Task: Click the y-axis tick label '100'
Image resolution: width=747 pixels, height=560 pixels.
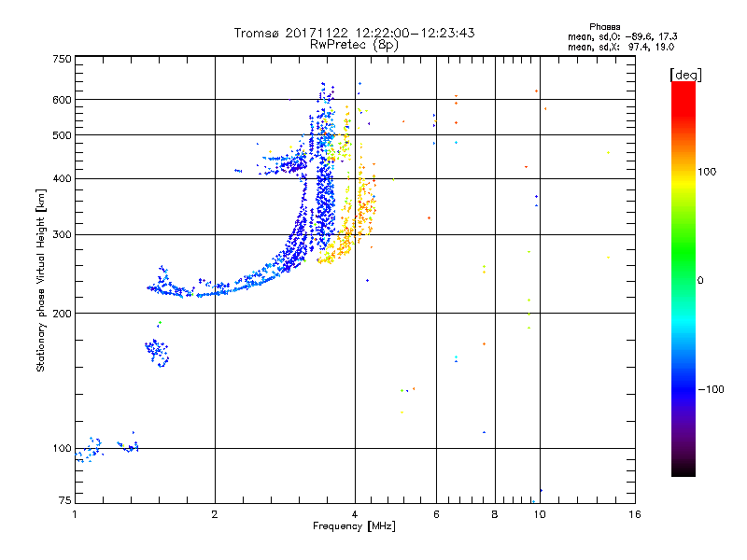Action: point(62,449)
